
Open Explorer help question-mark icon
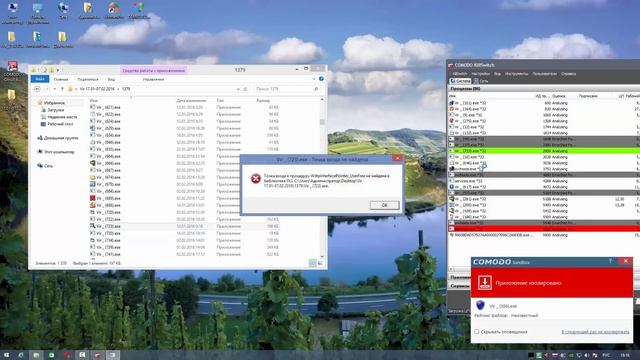[321, 79]
